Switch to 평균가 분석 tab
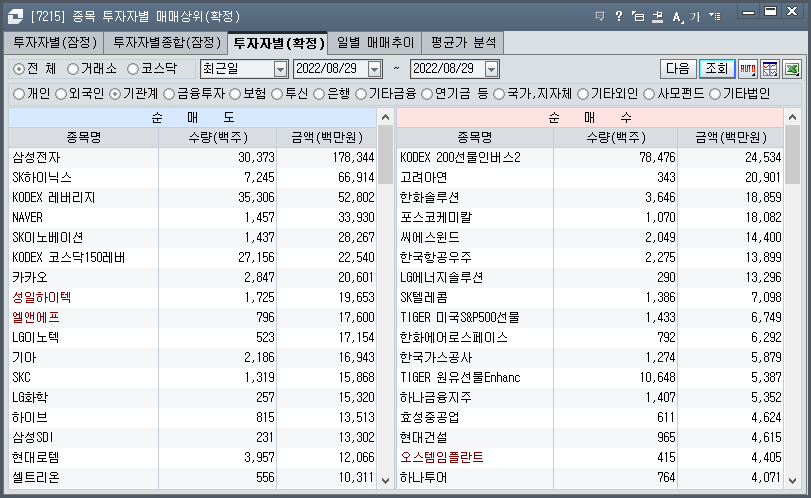The image size is (811, 498). (463, 43)
